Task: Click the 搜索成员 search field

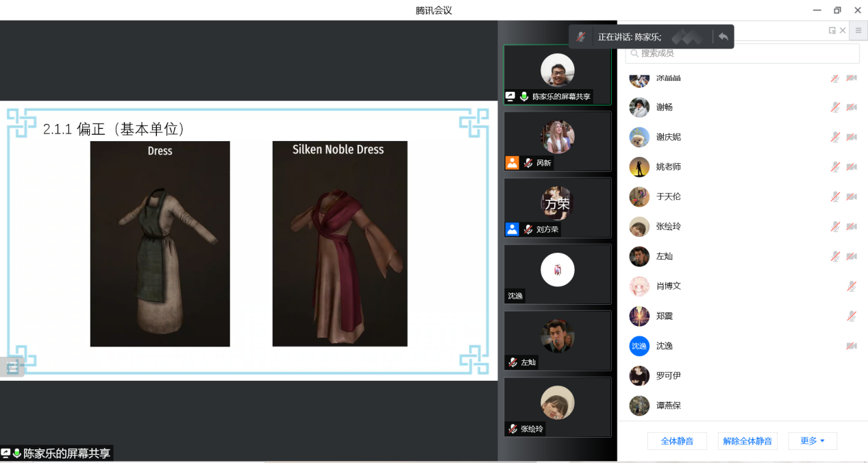Action: pyautogui.click(x=743, y=53)
